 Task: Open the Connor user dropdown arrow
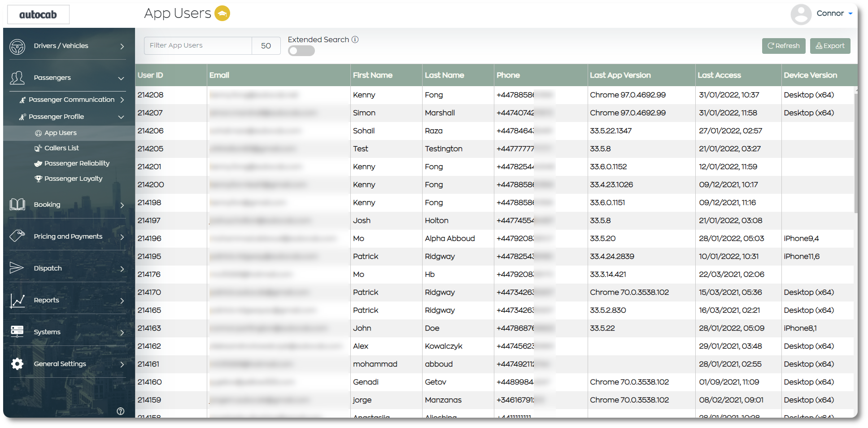click(850, 13)
